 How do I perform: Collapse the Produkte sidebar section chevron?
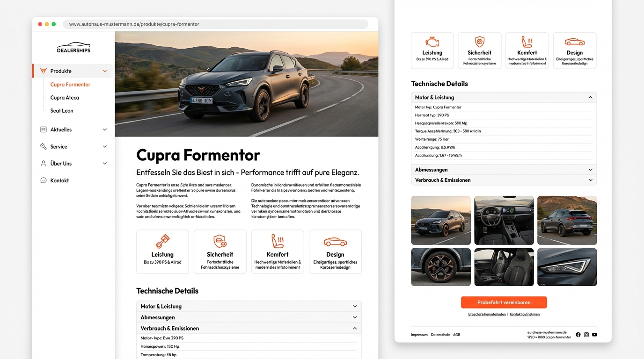pos(105,71)
